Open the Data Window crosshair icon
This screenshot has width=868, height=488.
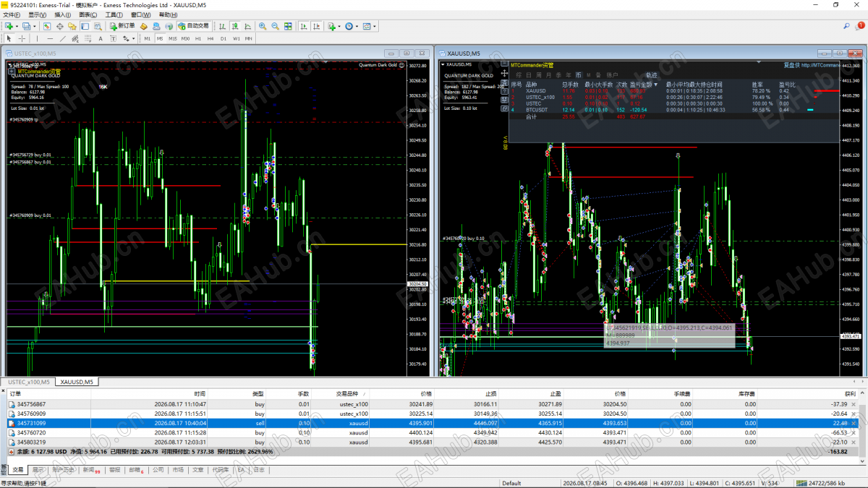point(59,26)
